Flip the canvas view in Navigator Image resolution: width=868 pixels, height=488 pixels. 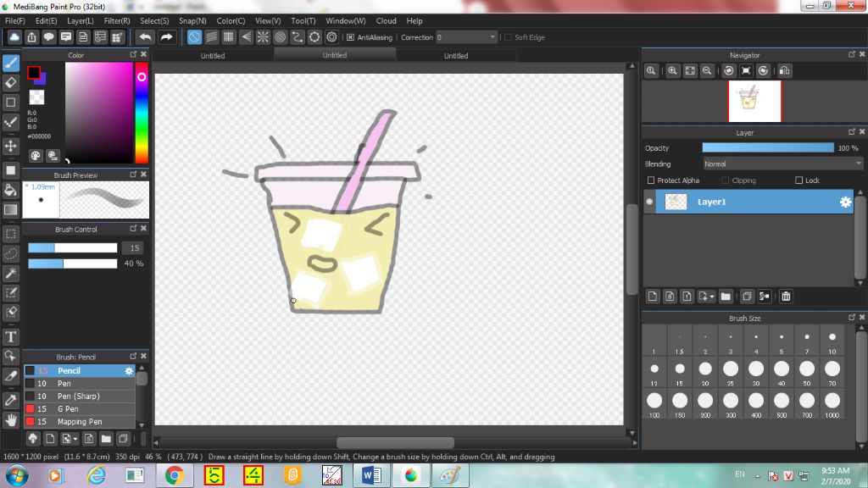tap(784, 71)
